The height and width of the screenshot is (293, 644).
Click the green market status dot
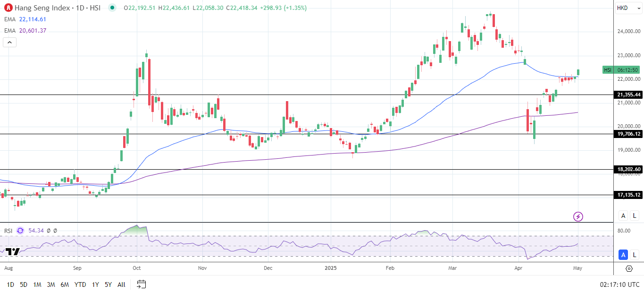[x=112, y=8]
